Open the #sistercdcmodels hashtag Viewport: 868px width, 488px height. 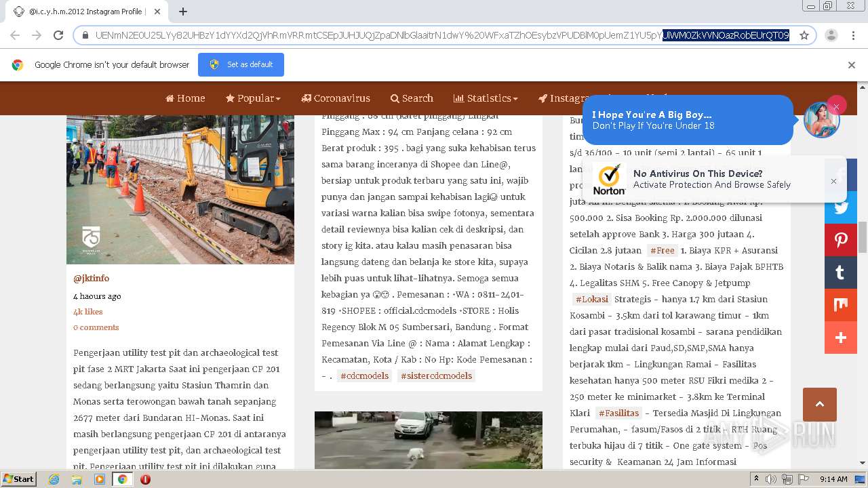tap(436, 376)
